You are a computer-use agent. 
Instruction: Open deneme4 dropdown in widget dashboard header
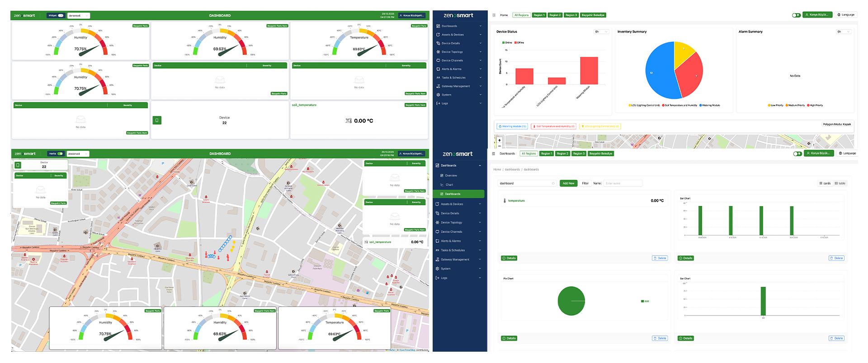coord(79,15)
